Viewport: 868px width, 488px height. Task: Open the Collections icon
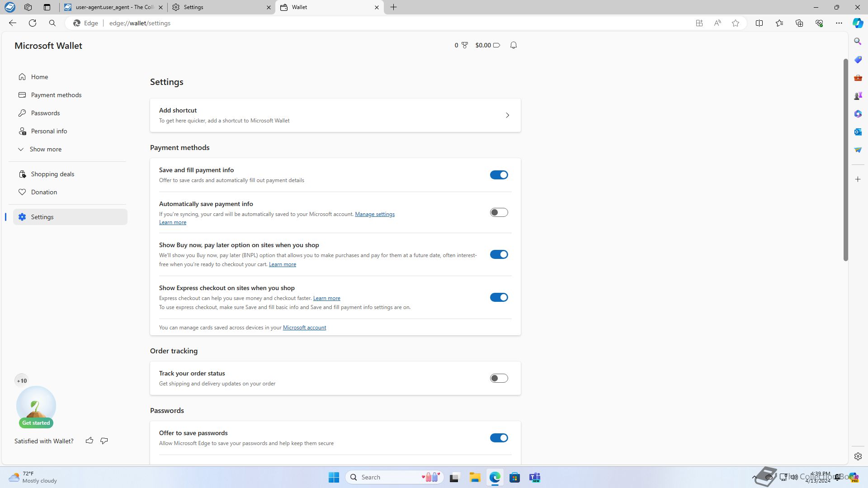point(799,23)
